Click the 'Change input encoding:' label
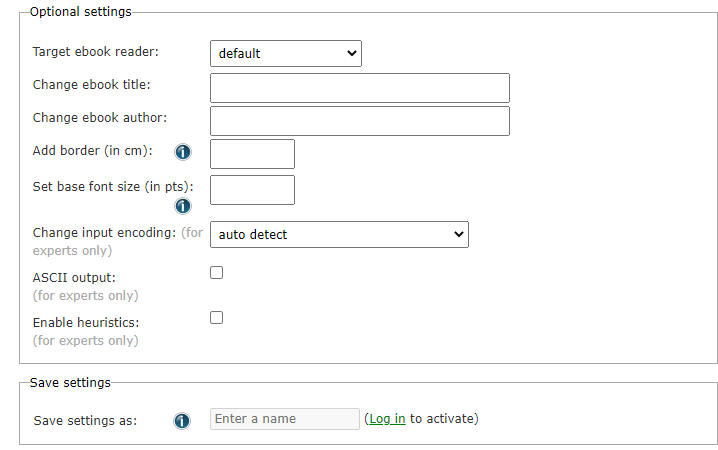Viewport: 718px width, 450px height. pos(104,232)
